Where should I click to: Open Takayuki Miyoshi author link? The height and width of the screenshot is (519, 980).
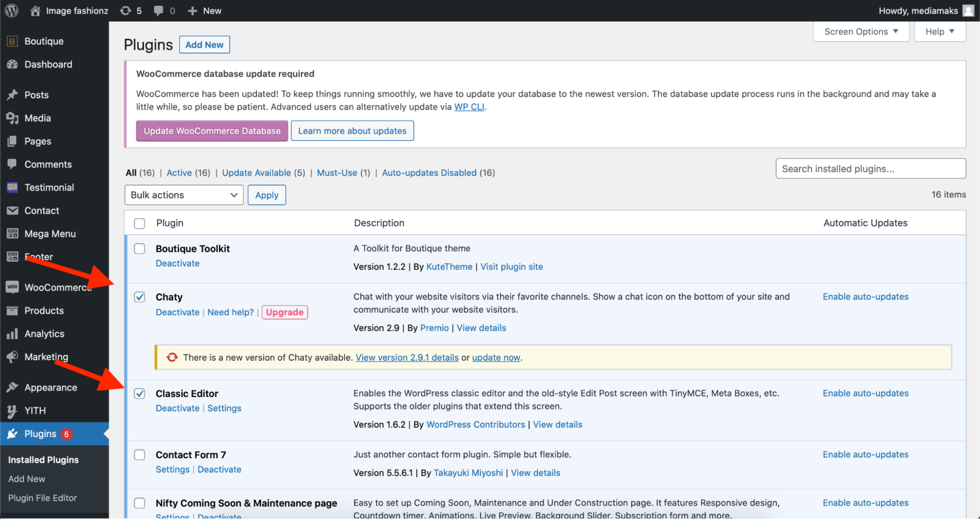pos(468,473)
